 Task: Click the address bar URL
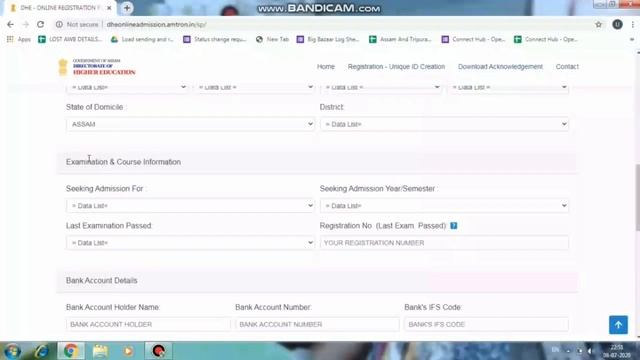156,24
